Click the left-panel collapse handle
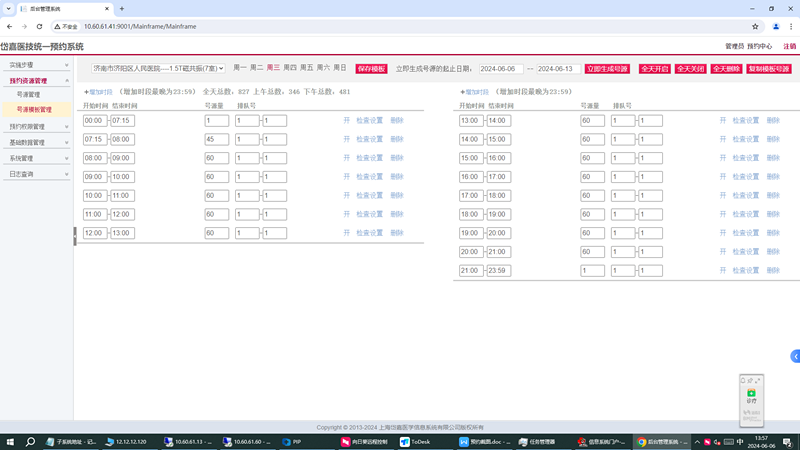The height and width of the screenshot is (450, 800). tap(74, 236)
